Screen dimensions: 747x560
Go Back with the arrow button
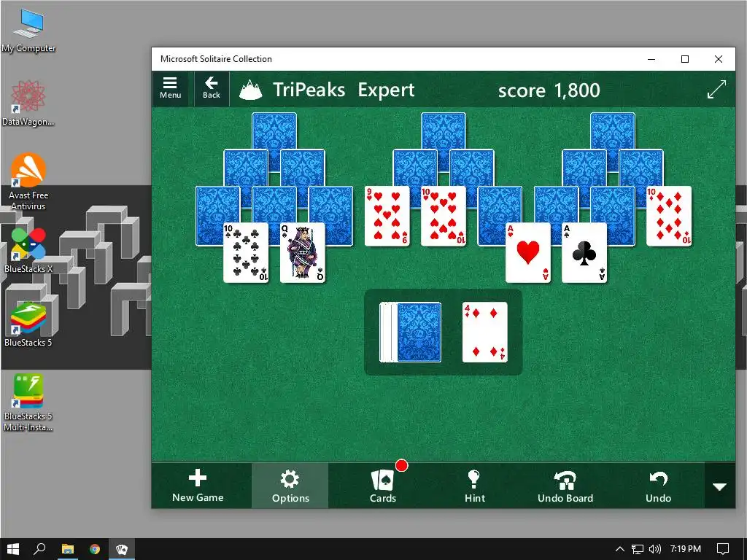pos(212,88)
